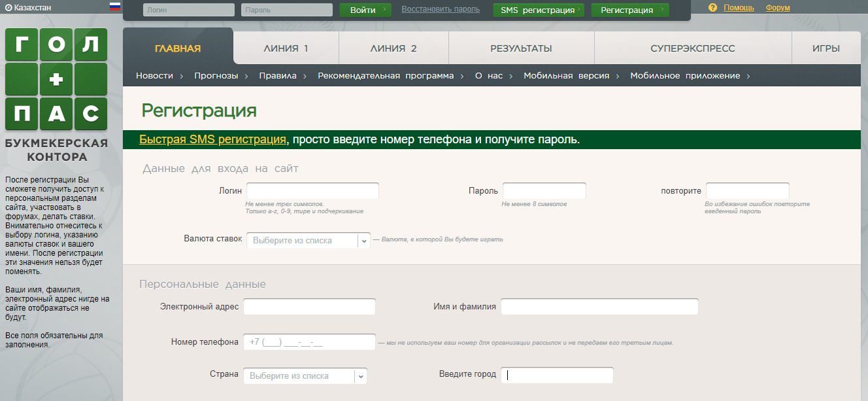Screen dimensions: 868x401
Task: Click the ГОЛ+ПАС logo
Action: (56, 80)
